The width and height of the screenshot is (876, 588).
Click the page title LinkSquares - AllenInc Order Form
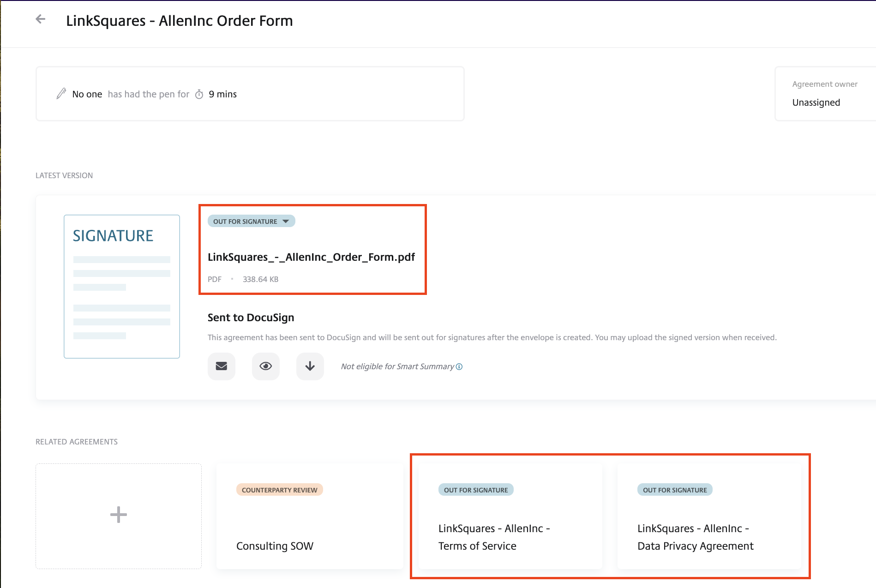point(180,21)
